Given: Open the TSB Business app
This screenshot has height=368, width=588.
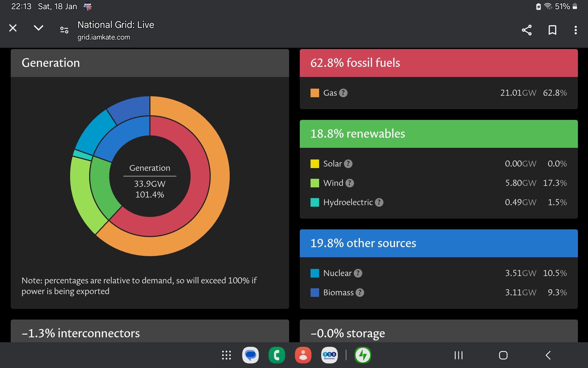Looking at the screenshot, I should pyautogui.click(x=330, y=355).
